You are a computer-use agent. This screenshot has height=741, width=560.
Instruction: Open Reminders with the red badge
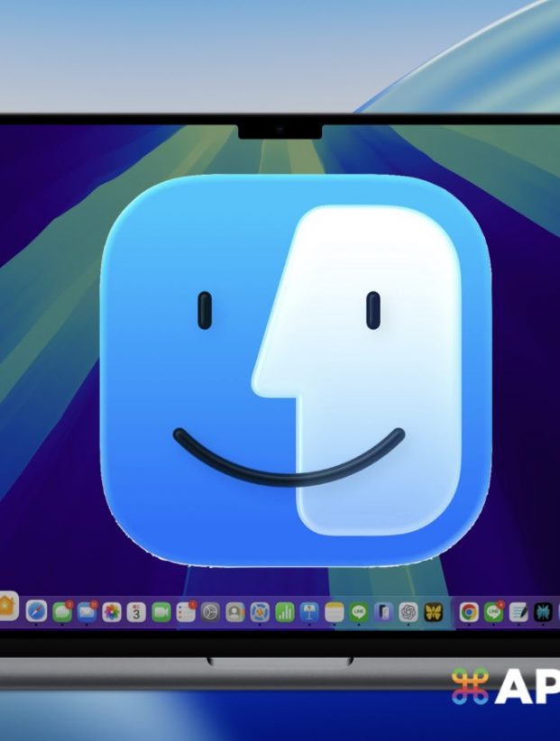pyautogui.click(x=186, y=612)
